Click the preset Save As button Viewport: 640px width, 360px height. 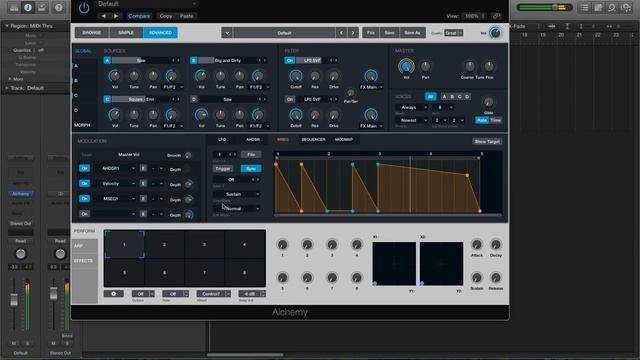point(412,33)
